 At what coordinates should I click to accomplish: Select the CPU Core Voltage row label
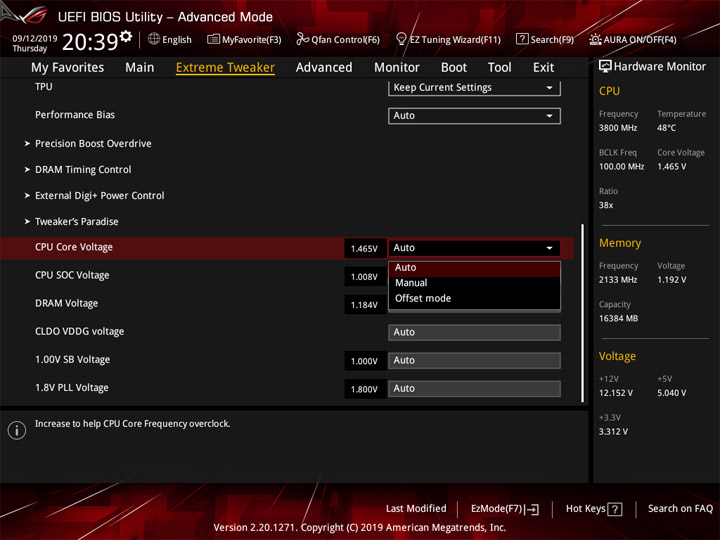point(73,247)
